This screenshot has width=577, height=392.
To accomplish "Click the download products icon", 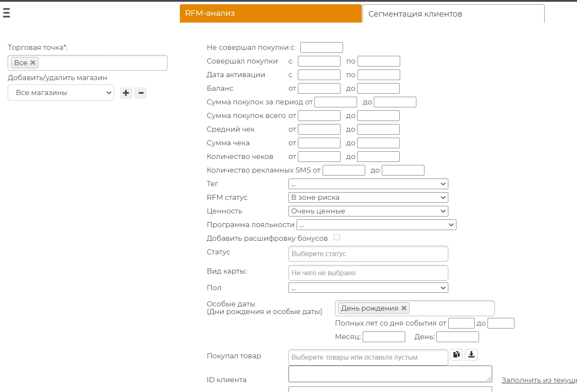I will [x=471, y=355].
